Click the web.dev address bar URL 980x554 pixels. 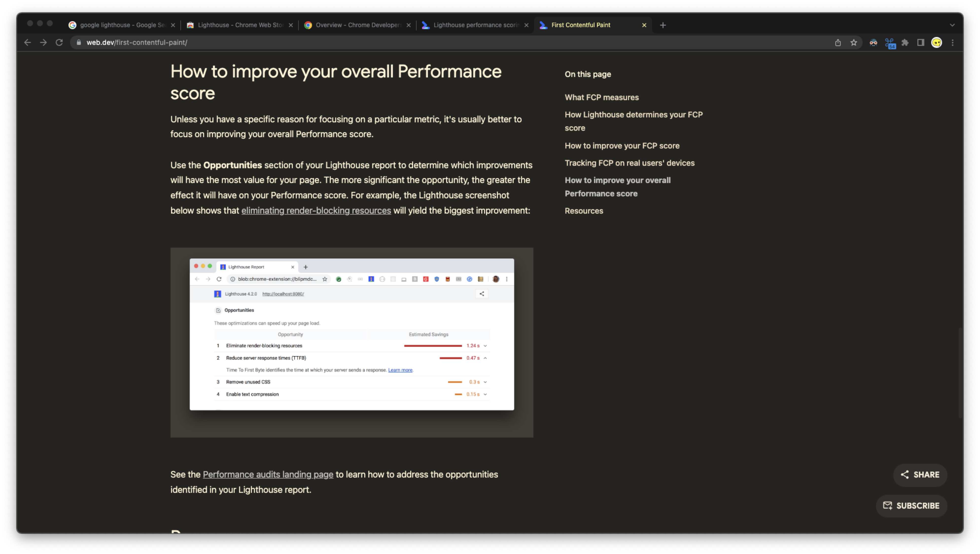137,43
